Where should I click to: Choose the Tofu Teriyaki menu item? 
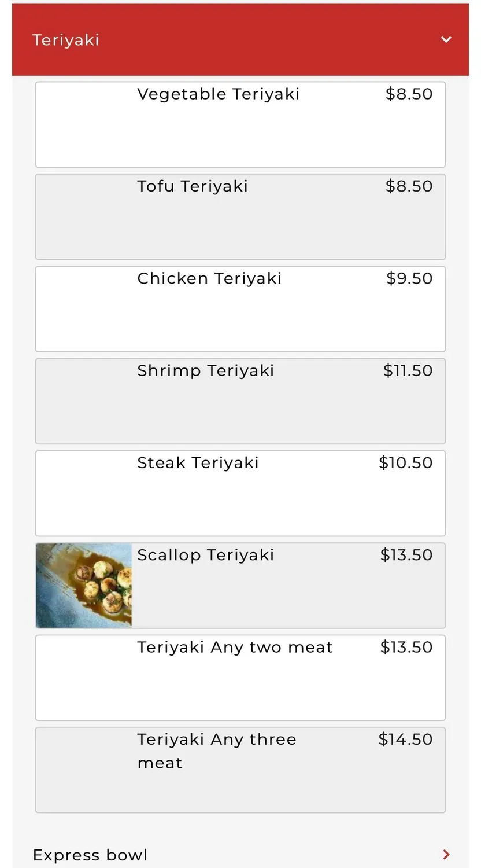[193, 186]
